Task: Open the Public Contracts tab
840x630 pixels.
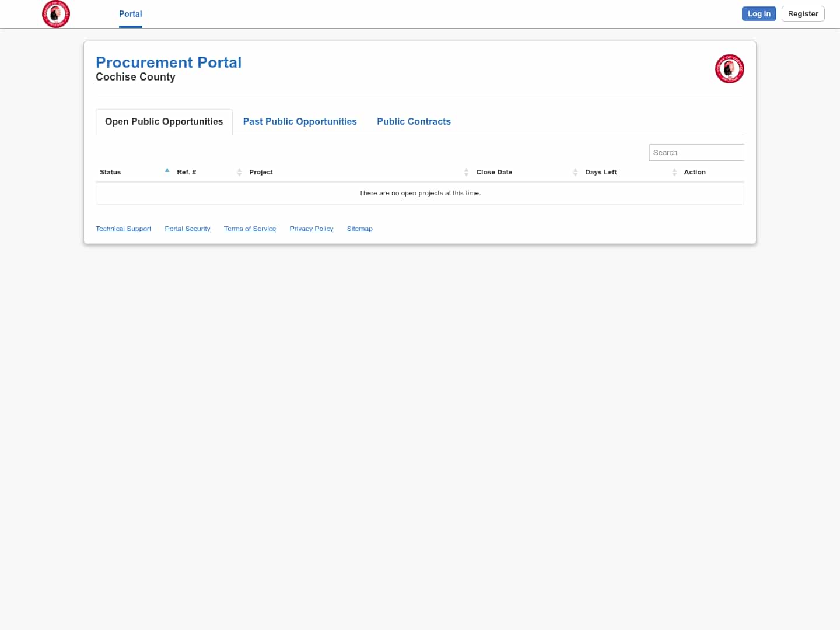Action: (x=414, y=121)
